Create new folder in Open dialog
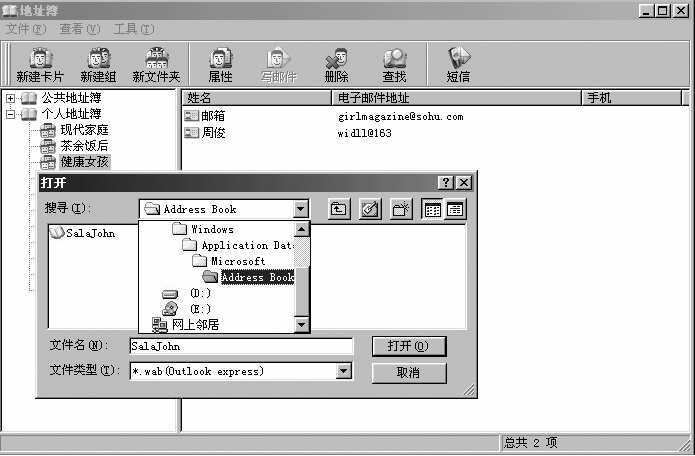The height and width of the screenshot is (456, 695). [401, 209]
